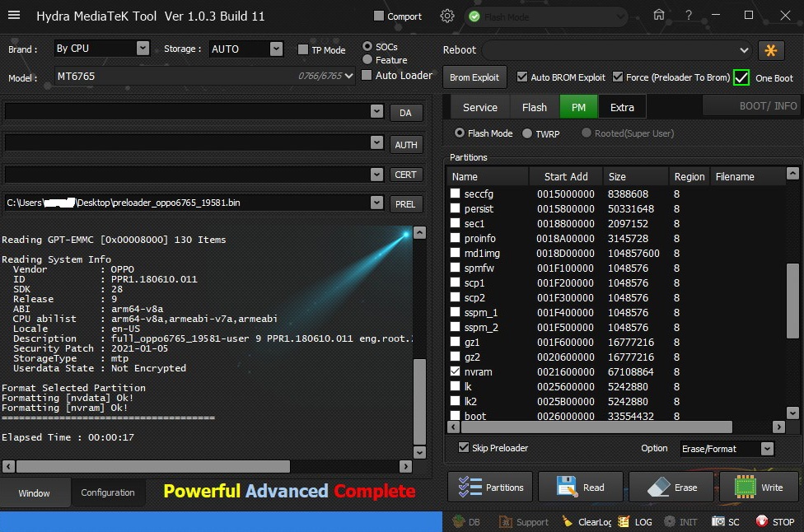804x532 pixels.
Task: Toggle the One Boot checkbox
Action: tap(741, 77)
